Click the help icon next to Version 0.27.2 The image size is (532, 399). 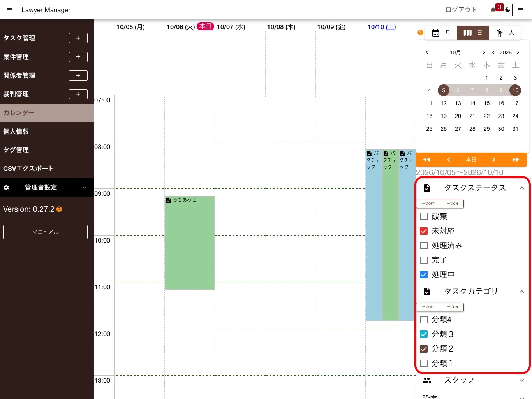coord(59,209)
